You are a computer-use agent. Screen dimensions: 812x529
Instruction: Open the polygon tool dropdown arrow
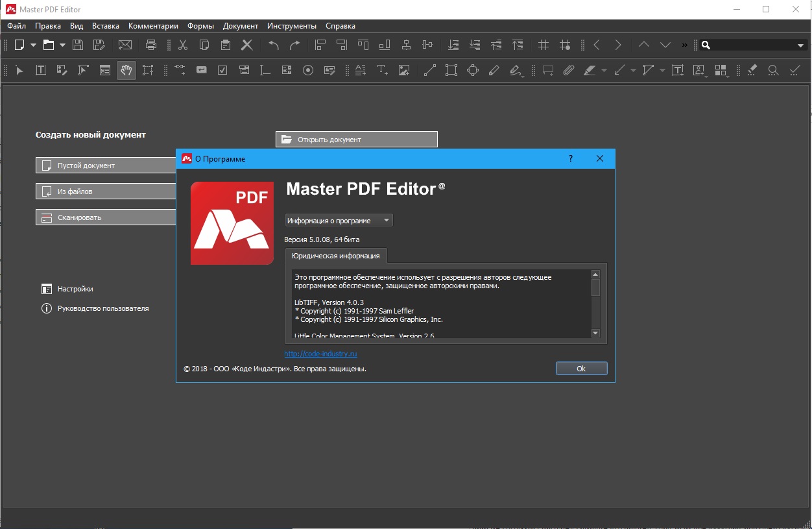(662, 70)
